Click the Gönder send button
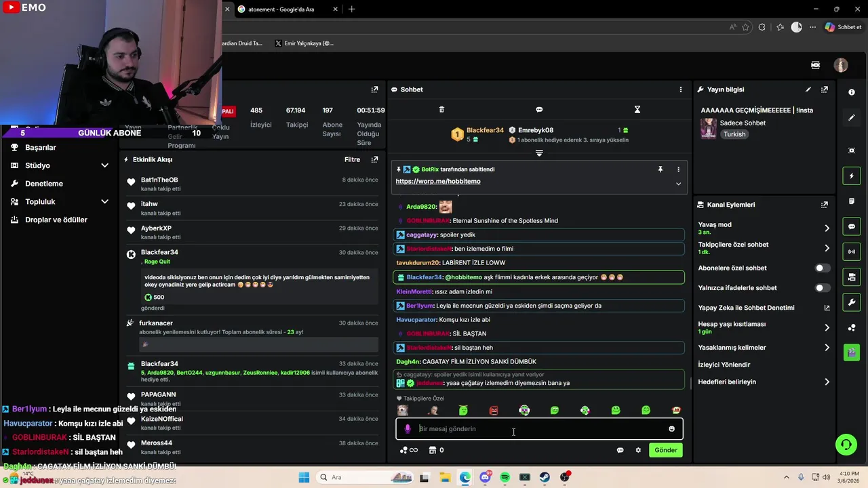Image resolution: width=868 pixels, height=488 pixels. [665, 450]
